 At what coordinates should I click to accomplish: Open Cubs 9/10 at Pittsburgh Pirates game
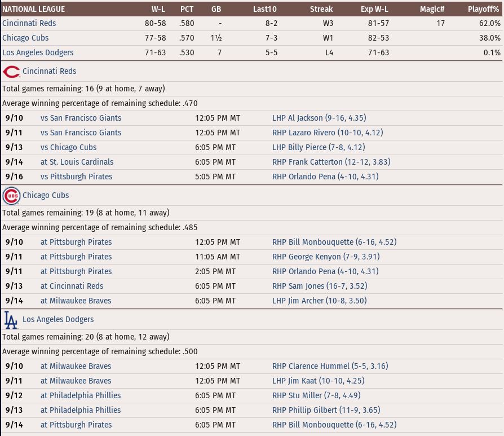[x=76, y=242]
